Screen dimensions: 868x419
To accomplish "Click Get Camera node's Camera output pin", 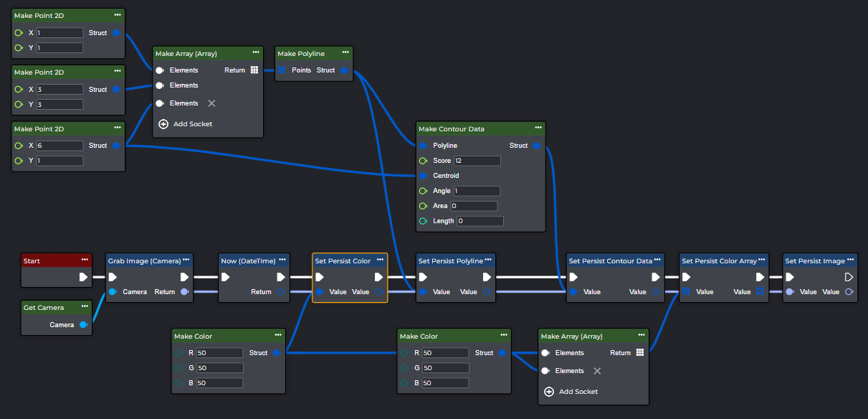I will click(x=83, y=325).
